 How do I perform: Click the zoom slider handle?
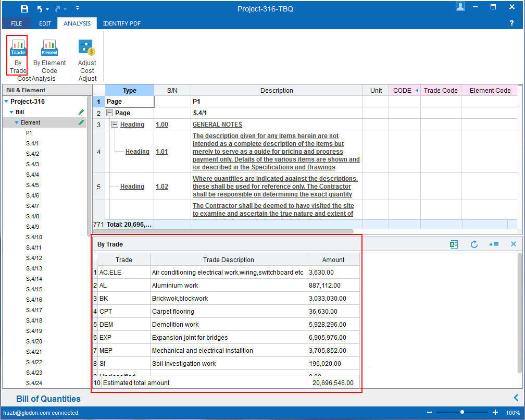pyautogui.click(x=463, y=412)
